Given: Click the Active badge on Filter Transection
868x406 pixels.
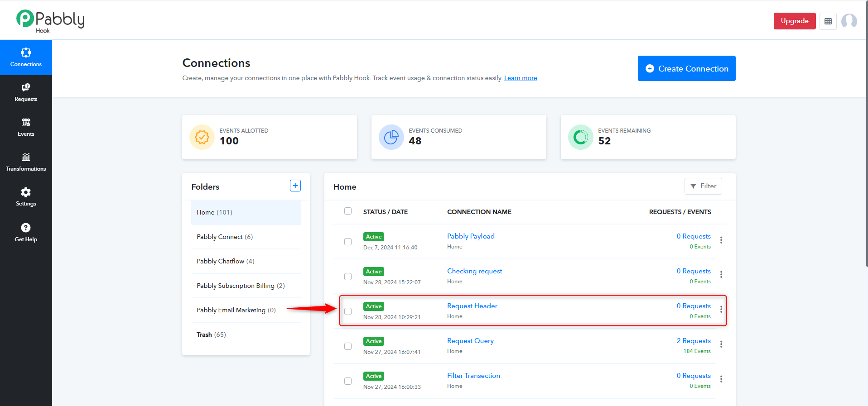Looking at the screenshot, I should click(374, 376).
